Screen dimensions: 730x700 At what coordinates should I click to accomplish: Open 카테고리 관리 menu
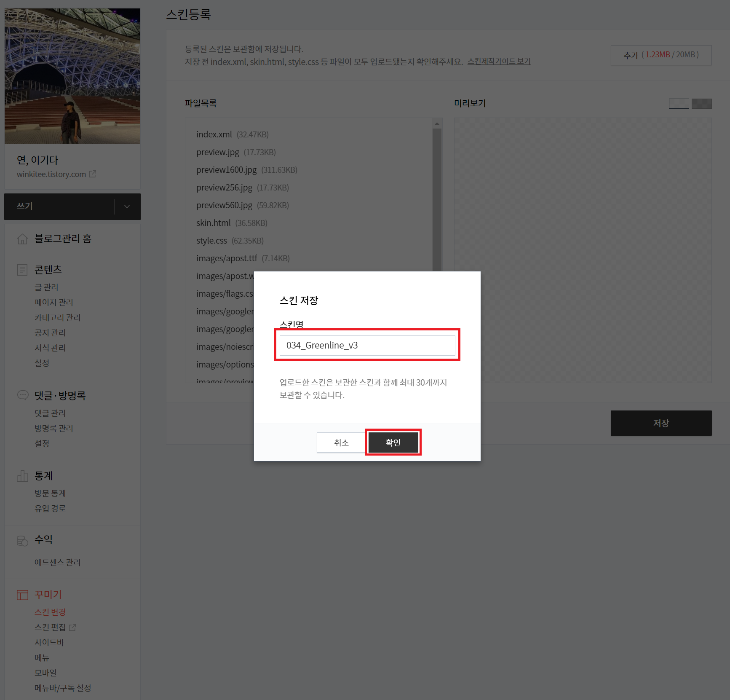pos(58,317)
